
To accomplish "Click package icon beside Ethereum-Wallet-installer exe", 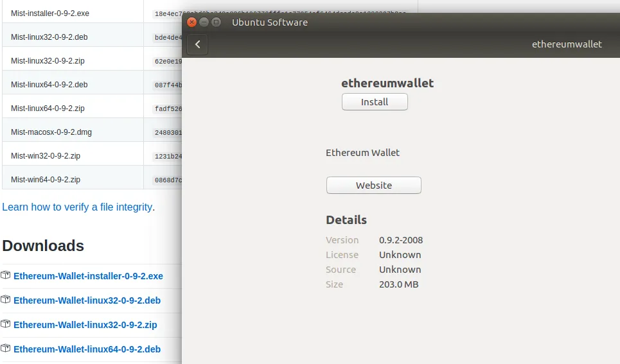I will tap(6, 275).
